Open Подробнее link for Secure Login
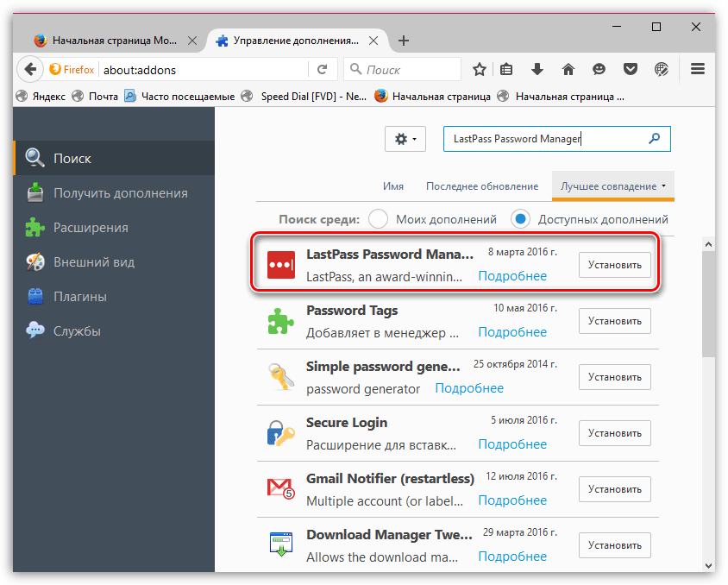728x585 pixels. (512, 443)
